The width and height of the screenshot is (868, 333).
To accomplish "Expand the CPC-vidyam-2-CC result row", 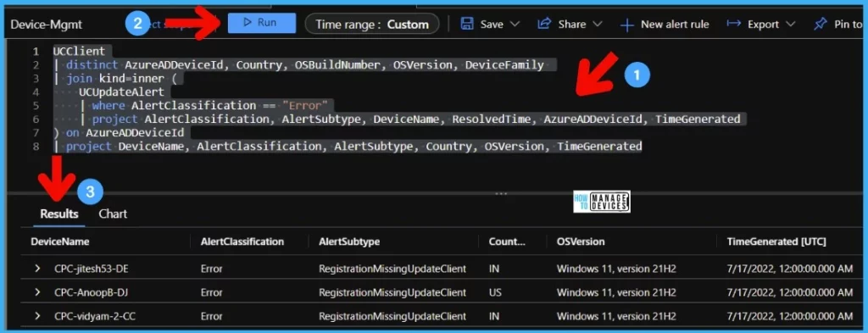I will click(x=37, y=316).
